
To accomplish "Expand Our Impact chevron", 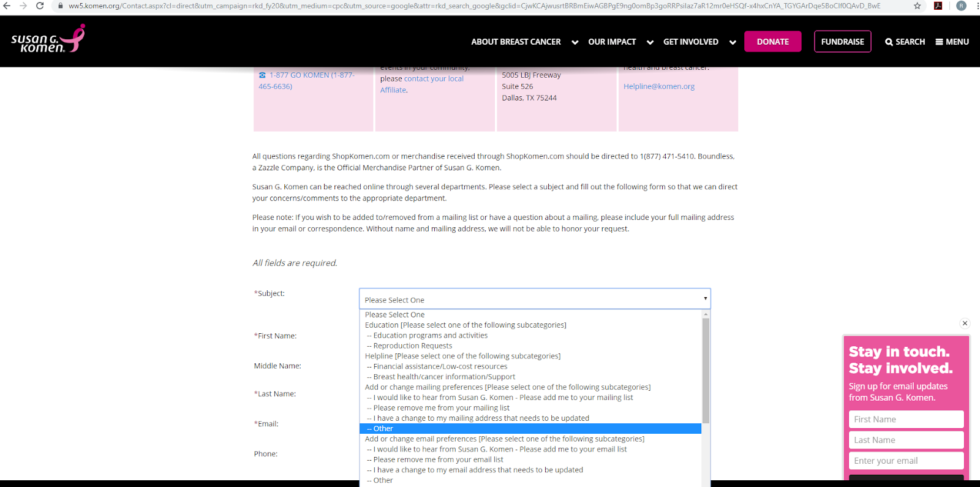I will 650,42.
